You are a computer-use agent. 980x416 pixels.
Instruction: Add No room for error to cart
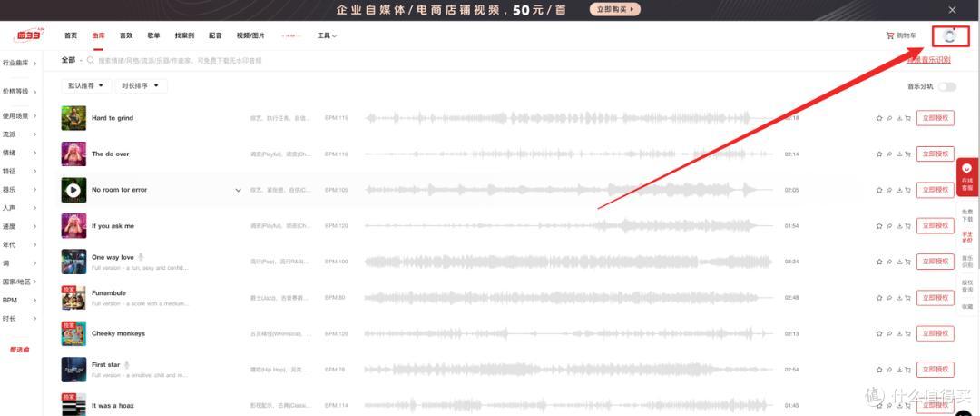tap(907, 190)
